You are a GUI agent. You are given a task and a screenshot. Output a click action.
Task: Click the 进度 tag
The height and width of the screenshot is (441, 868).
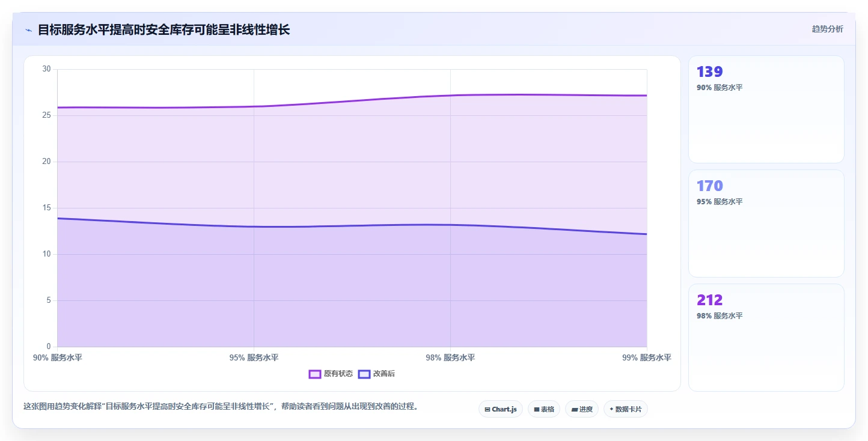point(582,409)
